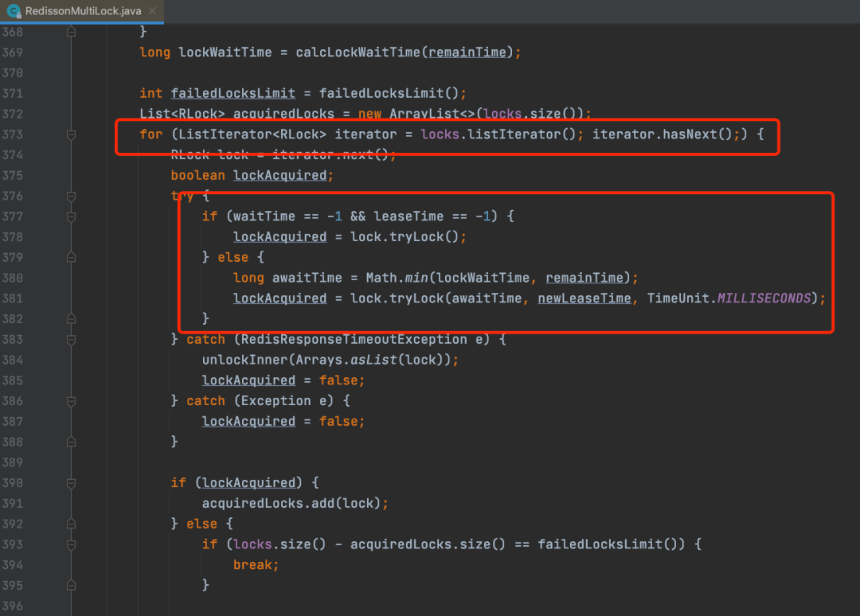Click lockAcquired assignment on line 387
The width and height of the screenshot is (860, 616).
(248, 422)
